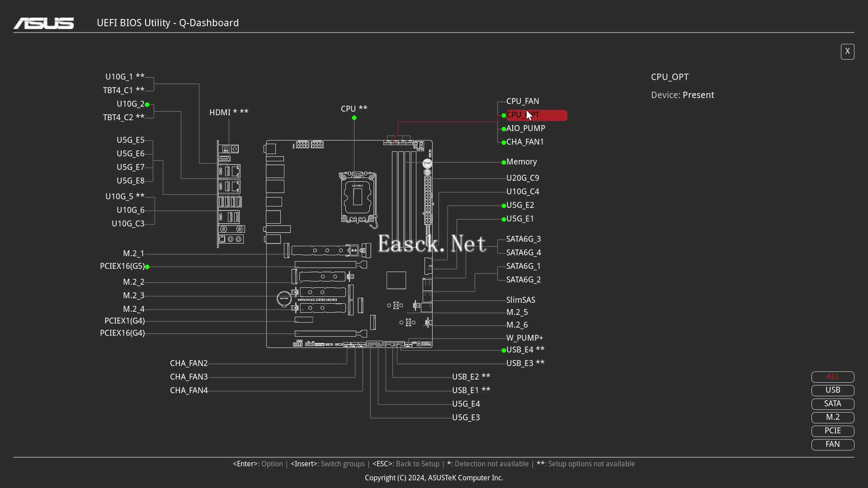The image size is (868, 488).
Task: Select the CHA_FAN4 header
Action: [189, 390]
